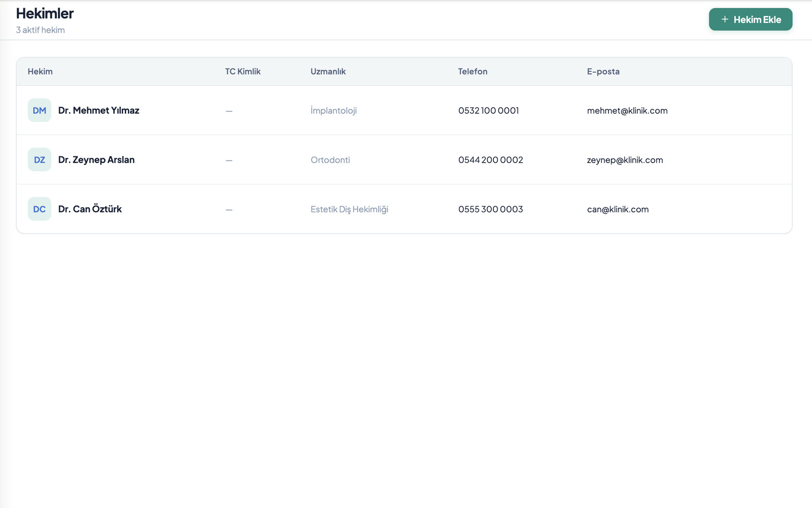Open Dr. Zeynep Arslan row
This screenshot has height=508, width=812.
point(404,160)
